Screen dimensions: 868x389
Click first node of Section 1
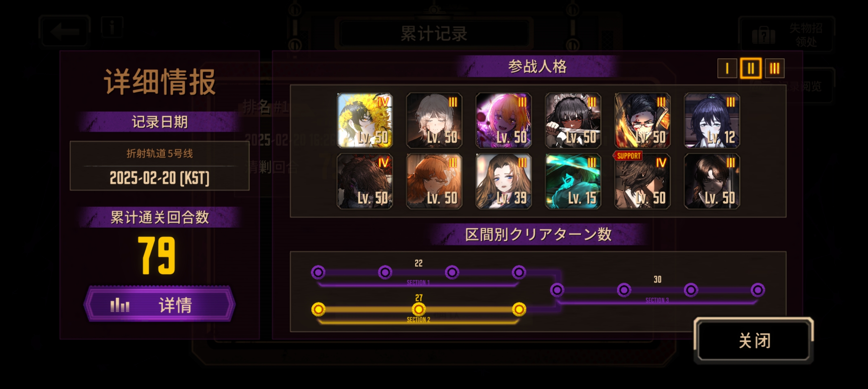[318, 272]
